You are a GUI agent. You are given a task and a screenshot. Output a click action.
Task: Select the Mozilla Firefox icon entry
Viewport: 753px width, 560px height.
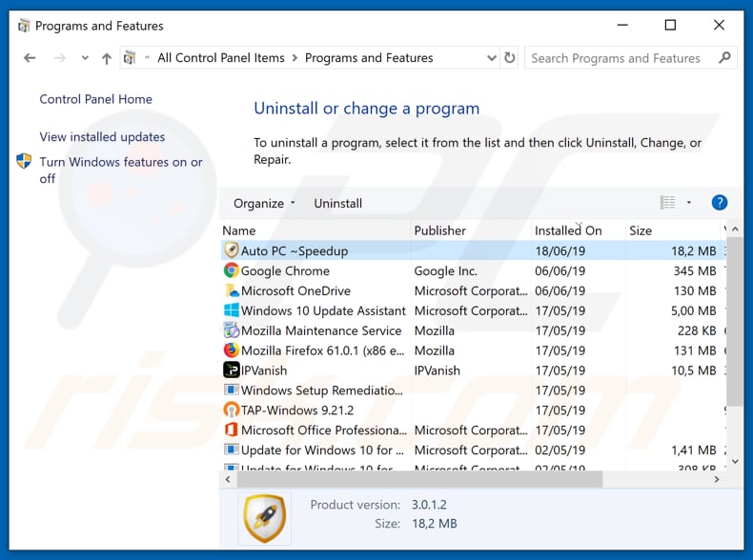231,350
